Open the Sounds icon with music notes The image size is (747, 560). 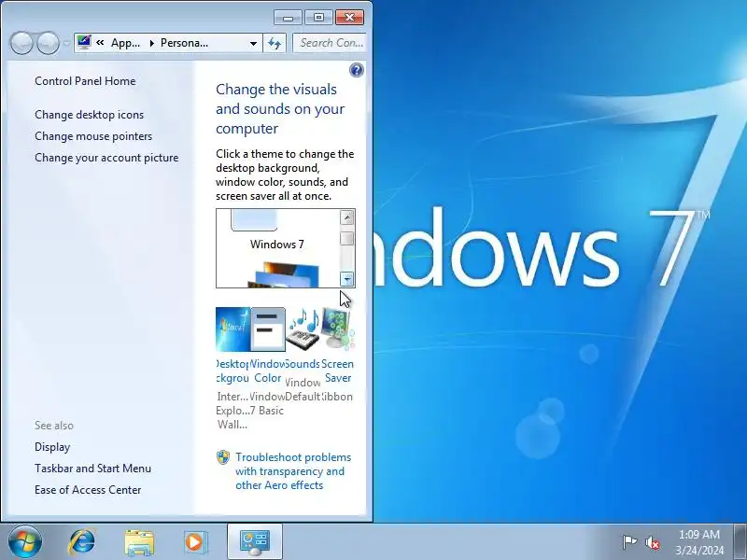tap(303, 329)
